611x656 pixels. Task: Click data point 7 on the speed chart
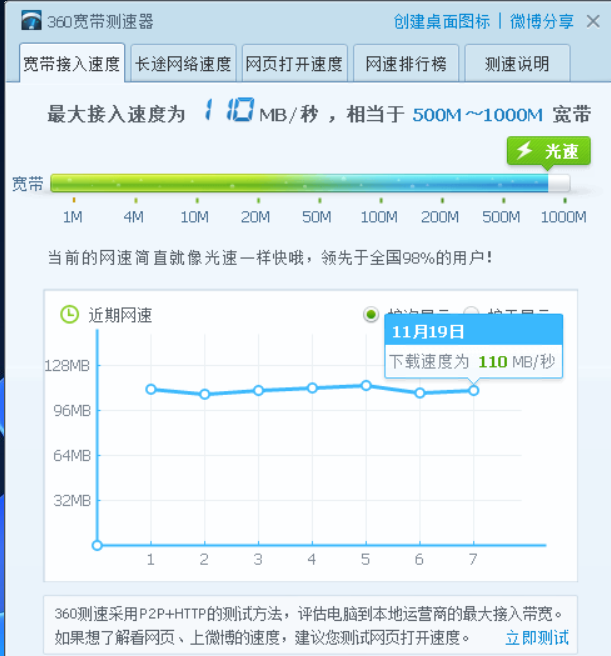pyautogui.click(x=474, y=390)
